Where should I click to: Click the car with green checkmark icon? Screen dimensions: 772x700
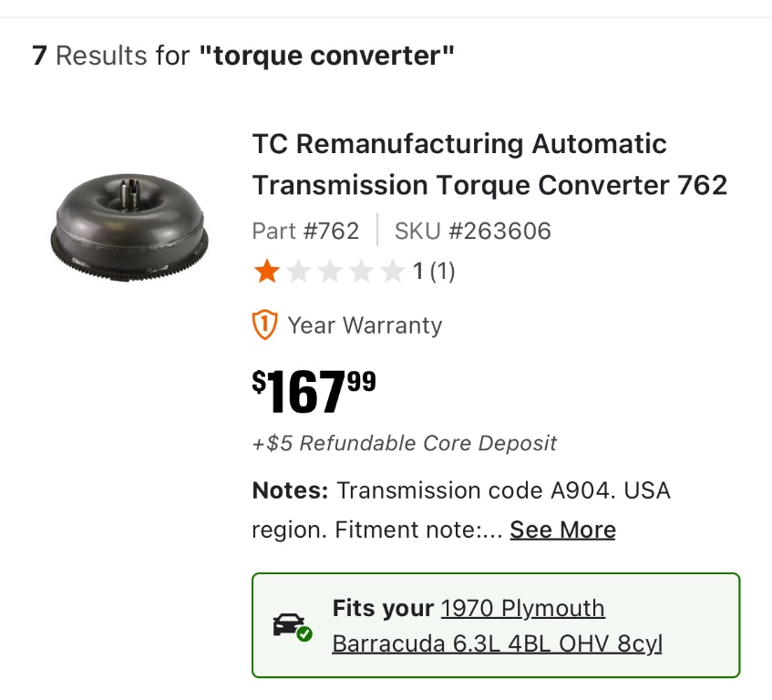292,626
